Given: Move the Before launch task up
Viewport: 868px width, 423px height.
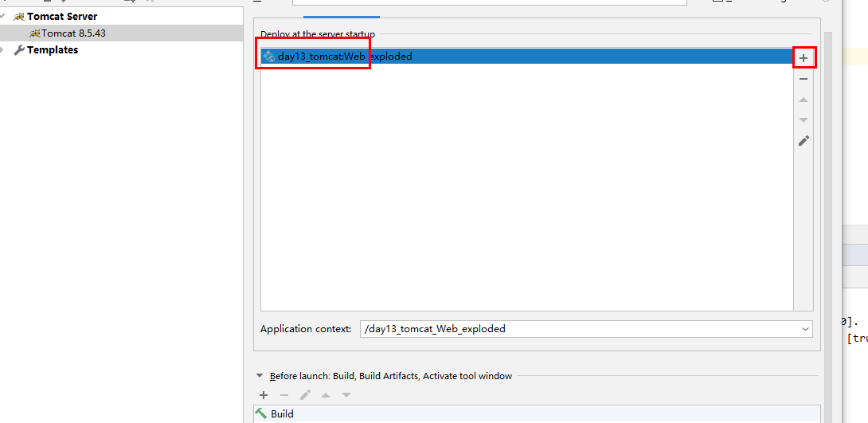Looking at the screenshot, I should (326, 395).
